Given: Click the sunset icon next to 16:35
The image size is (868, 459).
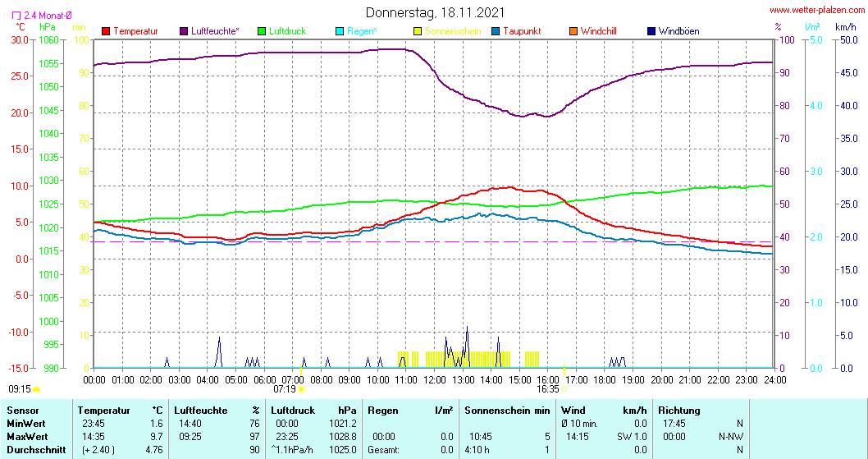Looking at the screenshot, I should pos(564,389).
